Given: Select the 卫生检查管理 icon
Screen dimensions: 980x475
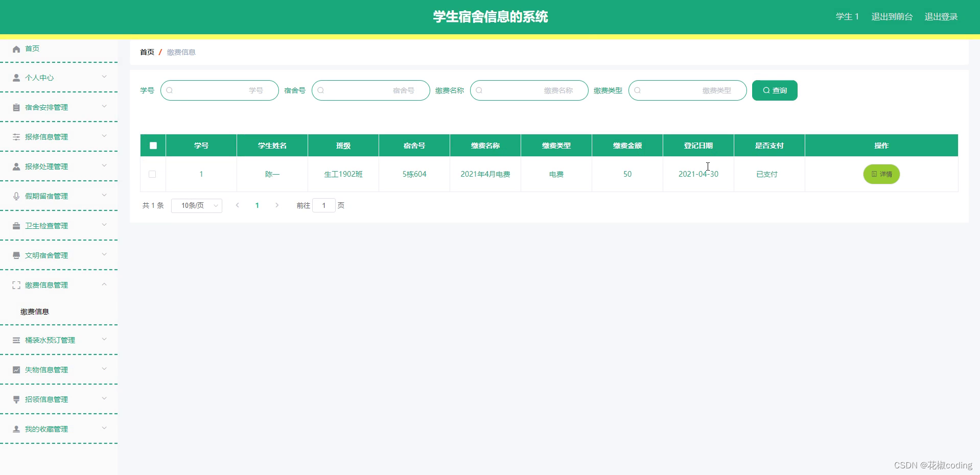Looking at the screenshot, I should pos(16,225).
